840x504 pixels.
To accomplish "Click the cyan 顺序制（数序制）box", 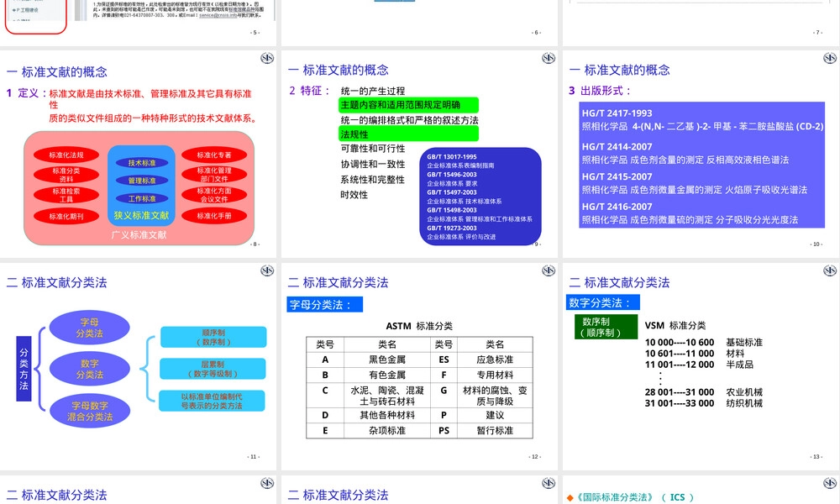I will 213,337.
